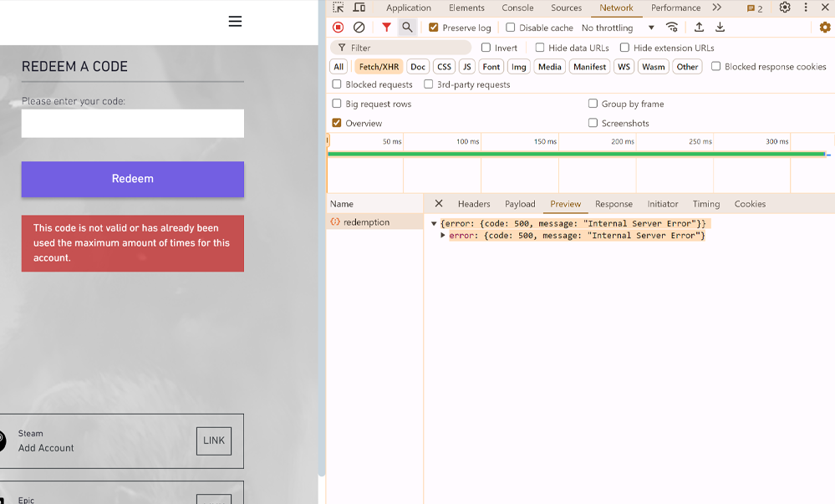The height and width of the screenshot is (504, 835).
Task: Enable Hide data URLs
Action: [x=539, y=48]
